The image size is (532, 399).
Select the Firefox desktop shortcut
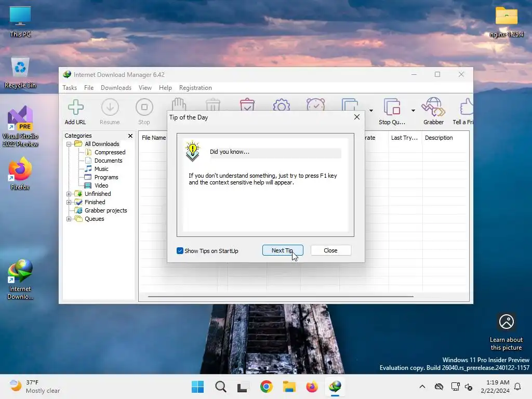point(20,174)
